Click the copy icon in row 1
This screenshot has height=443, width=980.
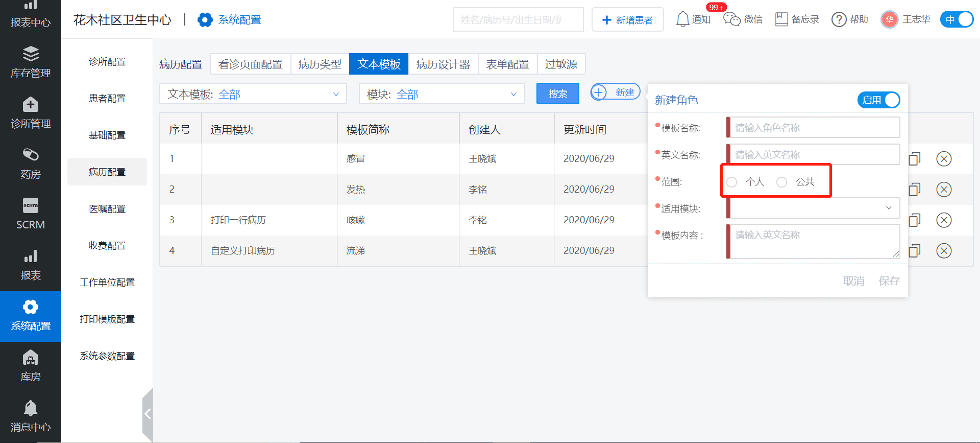coord(914,159)
